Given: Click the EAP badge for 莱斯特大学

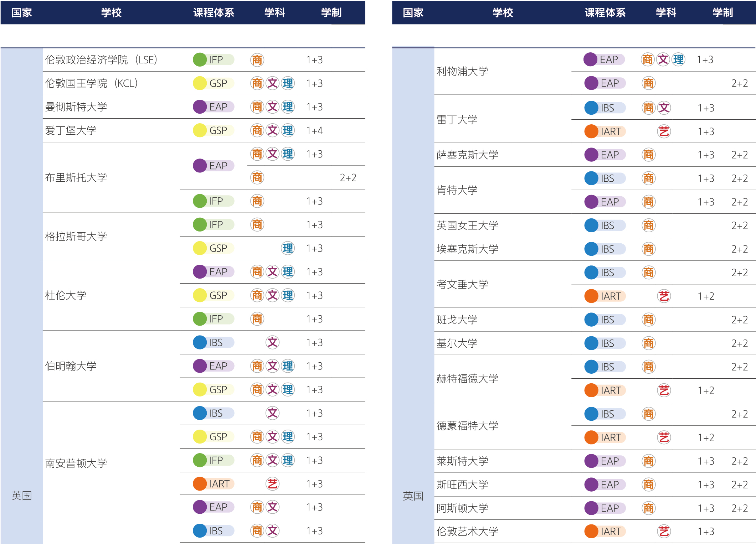Looking at the screenshot, I should [605, 461].
